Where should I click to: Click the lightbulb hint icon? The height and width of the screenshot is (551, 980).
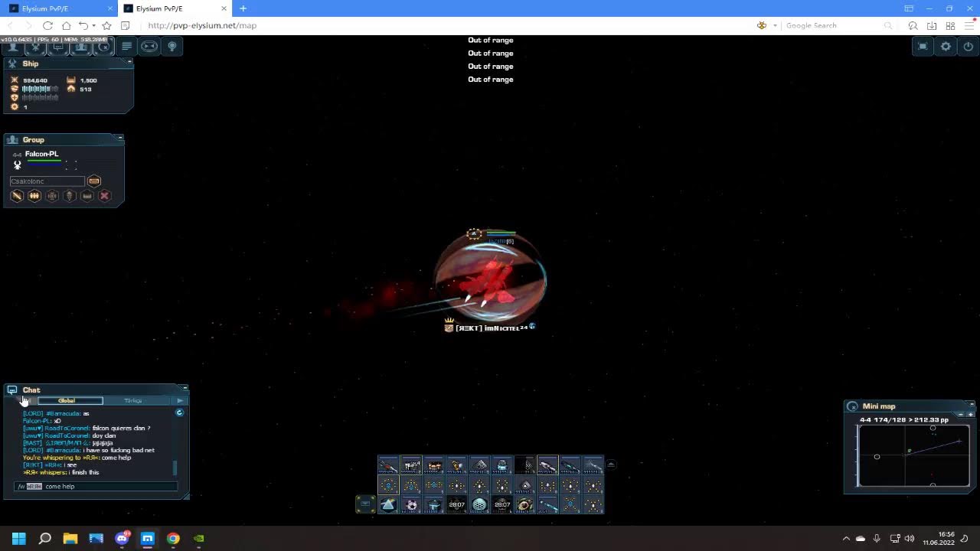point(172,47)
